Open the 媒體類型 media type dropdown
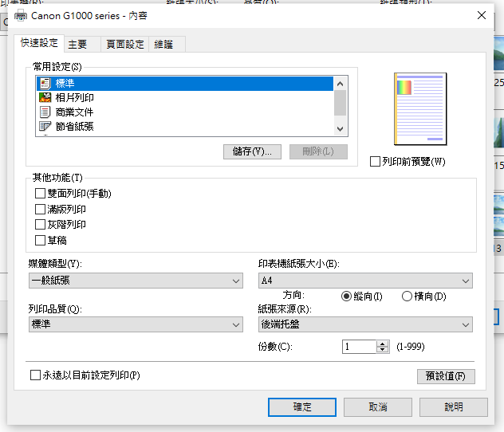504x432 pixels. [x=136, y=281]
